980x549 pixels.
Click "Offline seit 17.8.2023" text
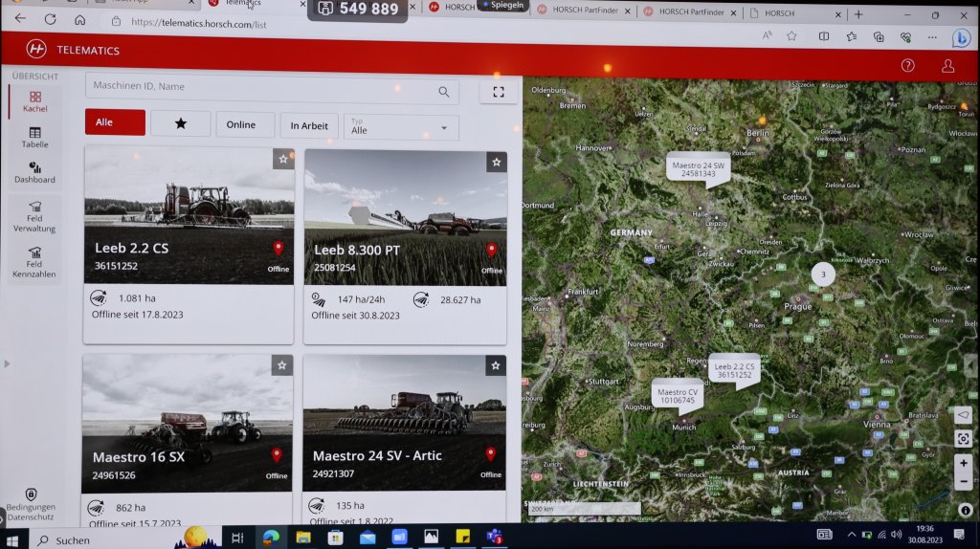[x=138, y=314]
